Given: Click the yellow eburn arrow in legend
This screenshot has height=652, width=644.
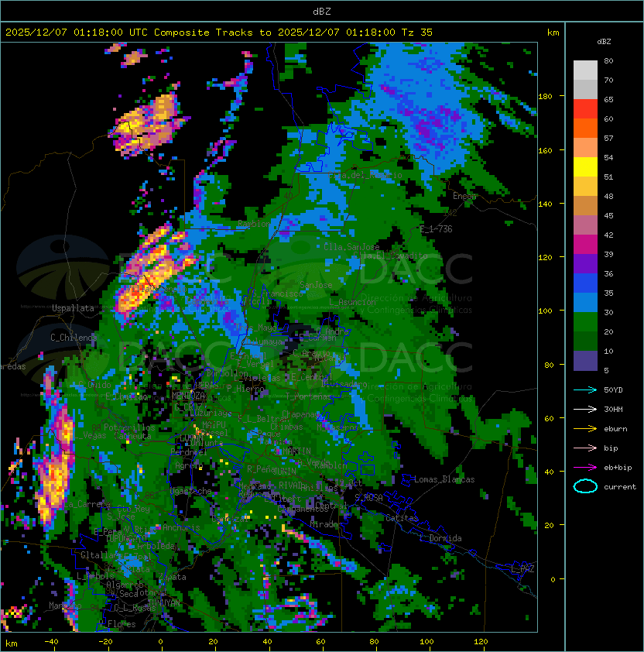Looking at the screenshot, I should [x=585, y=429].
